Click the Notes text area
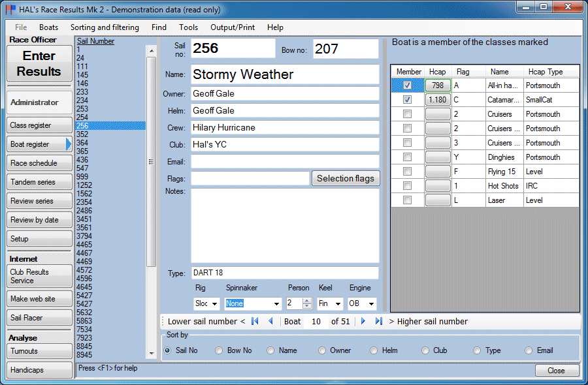This screenshot has width=588, height=385. pyautogui.click(x=285, y=226)
